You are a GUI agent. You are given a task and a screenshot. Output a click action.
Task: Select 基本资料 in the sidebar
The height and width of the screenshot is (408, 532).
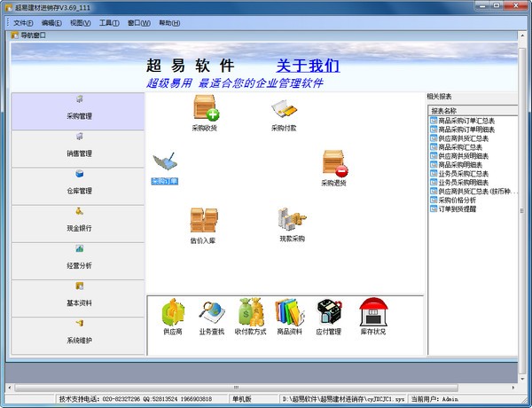click(x=78, y=298)
